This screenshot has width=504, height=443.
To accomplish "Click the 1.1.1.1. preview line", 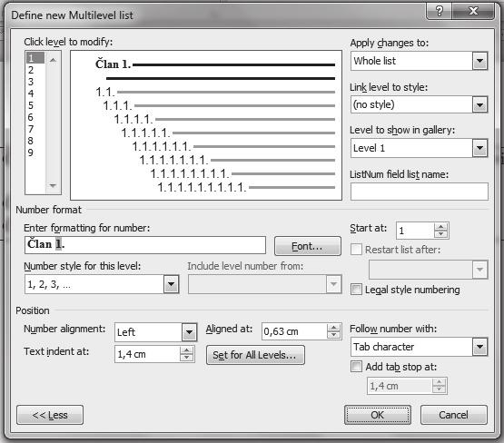I will pyautogui.click(x=224, y=119).
